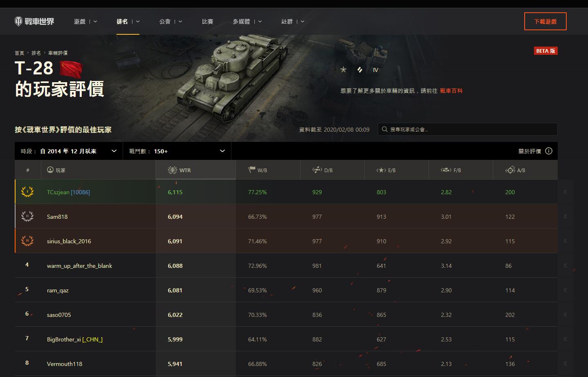
Task: Expand row arrow for warm_up_after_the_blank
Action: coord(565,265)
